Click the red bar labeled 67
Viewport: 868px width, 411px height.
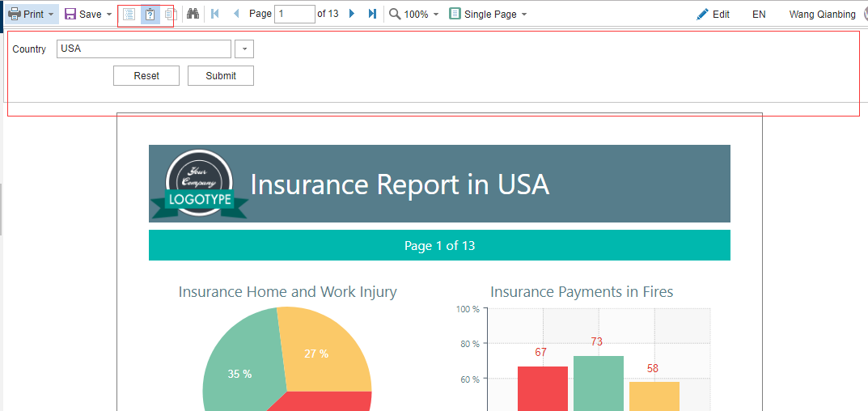pyautogui.click(x=543, y=388)
